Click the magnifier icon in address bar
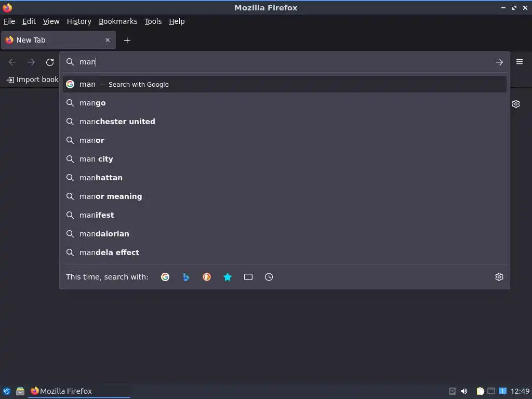The image size is (532, 399). coord(70,62)
